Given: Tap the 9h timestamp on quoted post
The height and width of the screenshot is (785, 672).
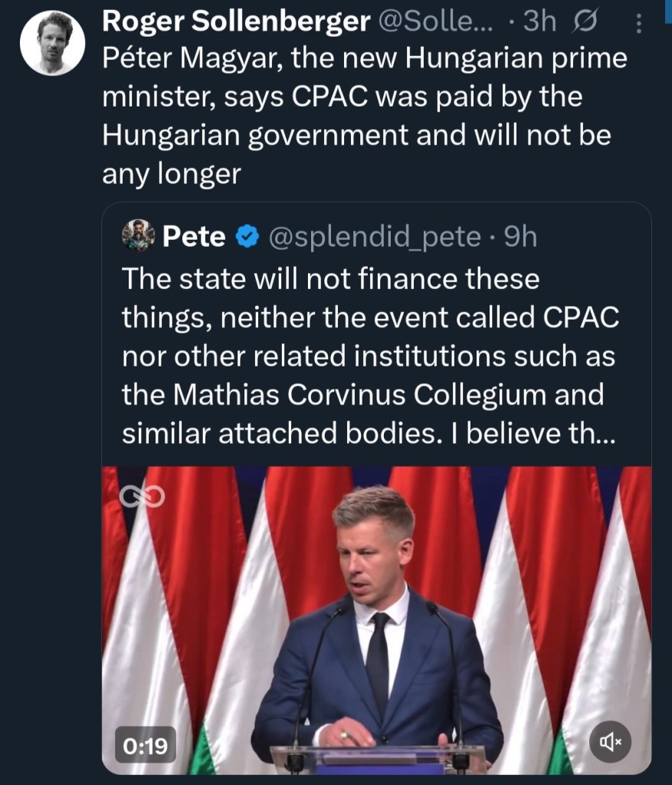Looking at the screenshot, I should (520, 238).
